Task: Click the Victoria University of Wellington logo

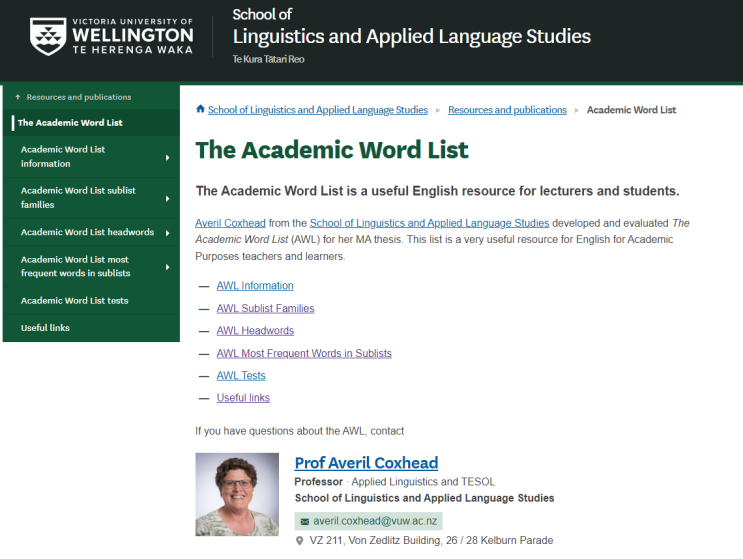Action: tap(110, 37)
